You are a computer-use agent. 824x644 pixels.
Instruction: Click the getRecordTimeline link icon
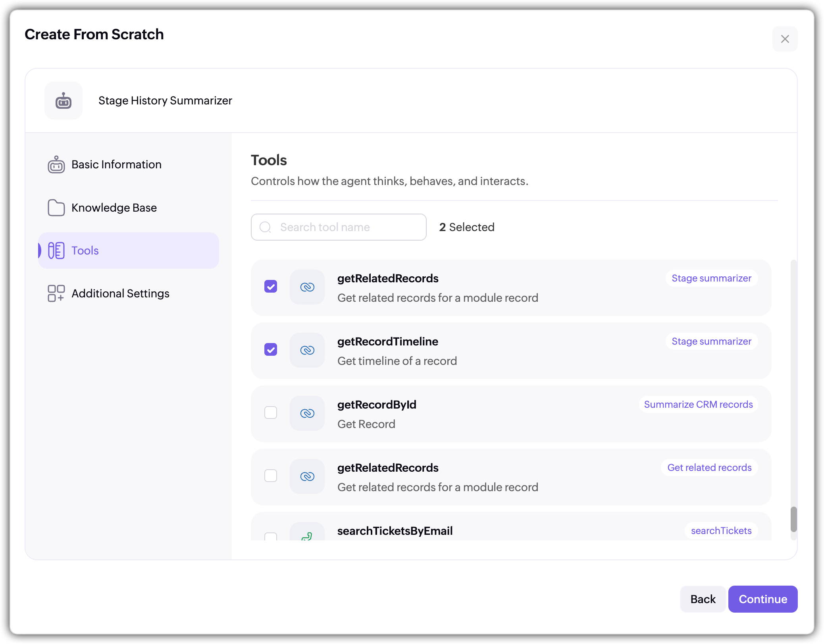(307, 350)
